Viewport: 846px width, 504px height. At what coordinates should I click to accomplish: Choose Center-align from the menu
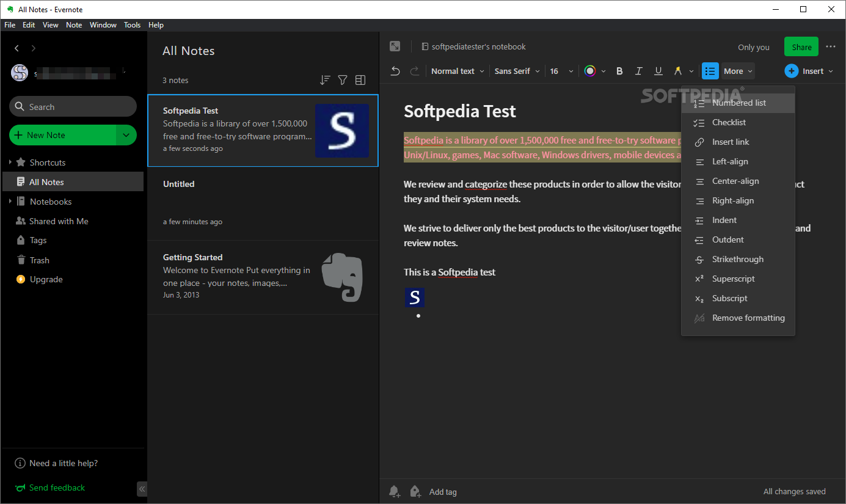(738, 181)
